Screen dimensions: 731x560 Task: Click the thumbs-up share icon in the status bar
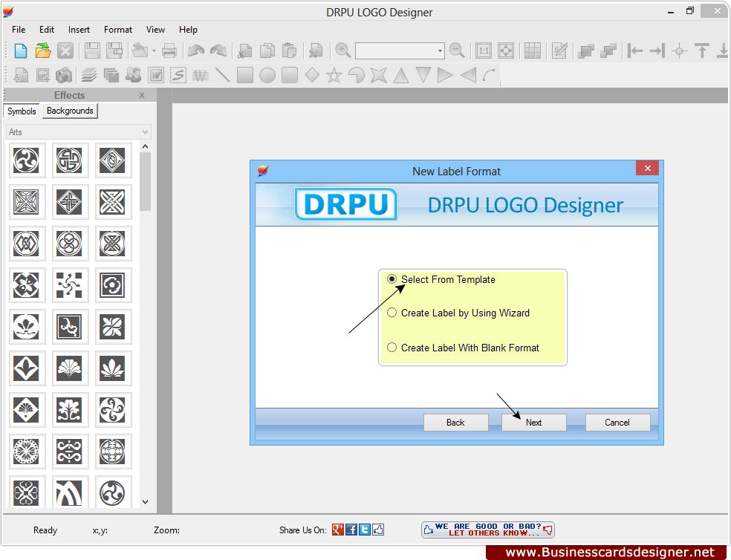pyautogui.click(x=378, y=530)
